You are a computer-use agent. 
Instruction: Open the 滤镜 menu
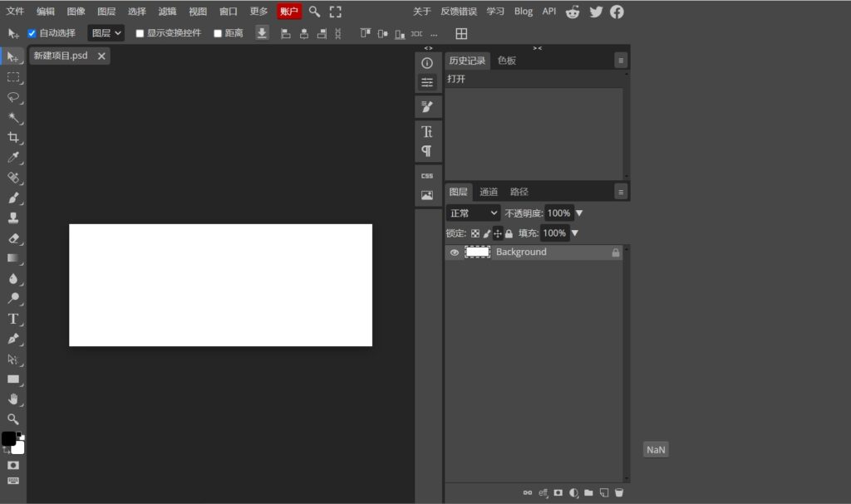point(168,11)
